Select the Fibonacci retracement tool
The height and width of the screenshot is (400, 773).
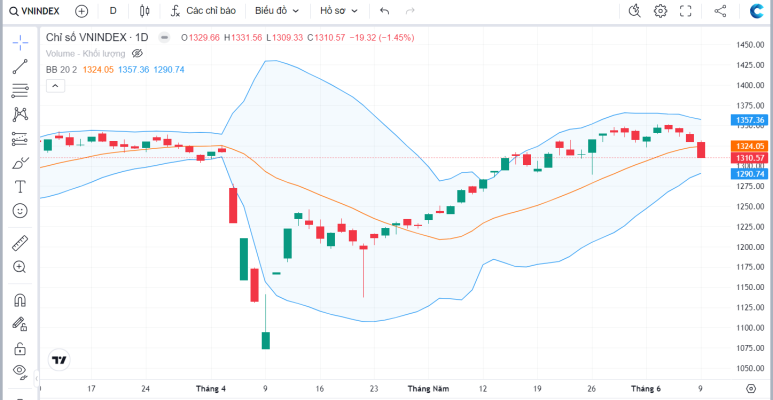20,90
